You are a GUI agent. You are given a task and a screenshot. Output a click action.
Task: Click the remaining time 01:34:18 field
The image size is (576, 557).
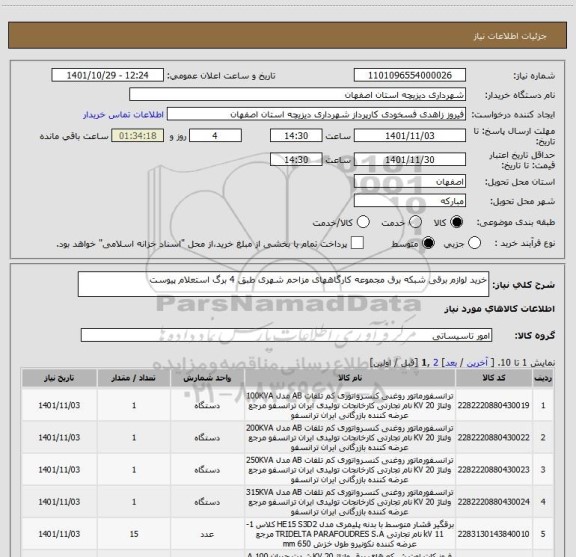pyautogui.click(x=138, y=136)
